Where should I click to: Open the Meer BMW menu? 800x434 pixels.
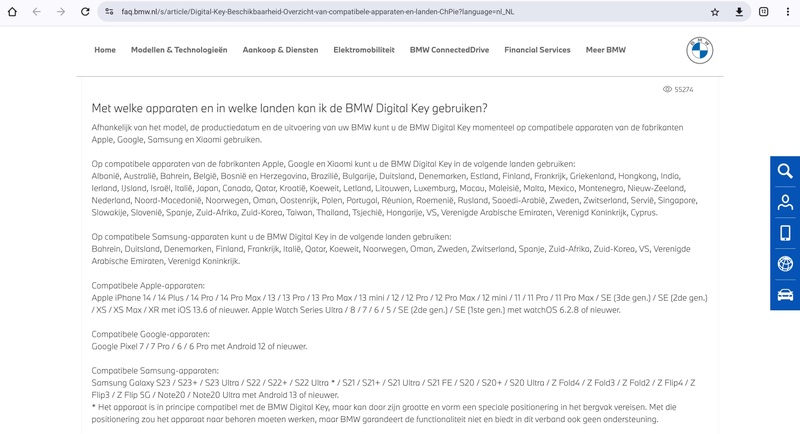(606, 50)
